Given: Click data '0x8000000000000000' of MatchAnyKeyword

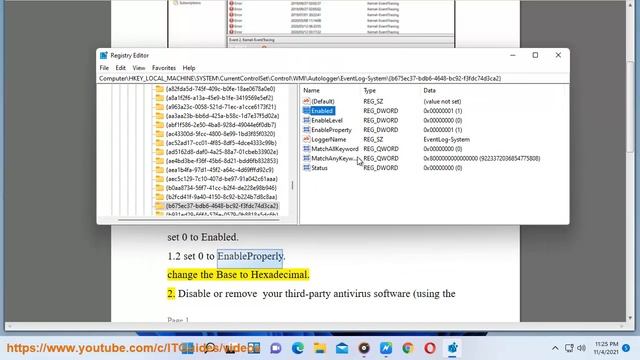Looking at the screenshot, I should (482, 158).
